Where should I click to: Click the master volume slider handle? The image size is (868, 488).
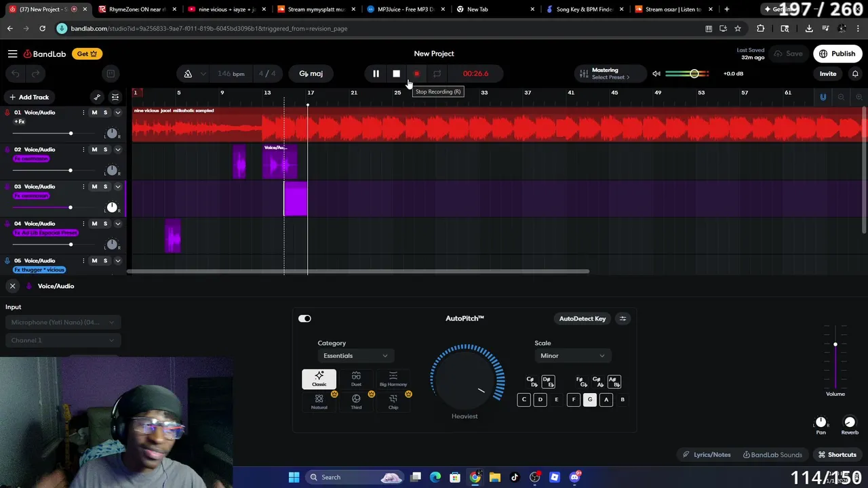click(694, 73)
